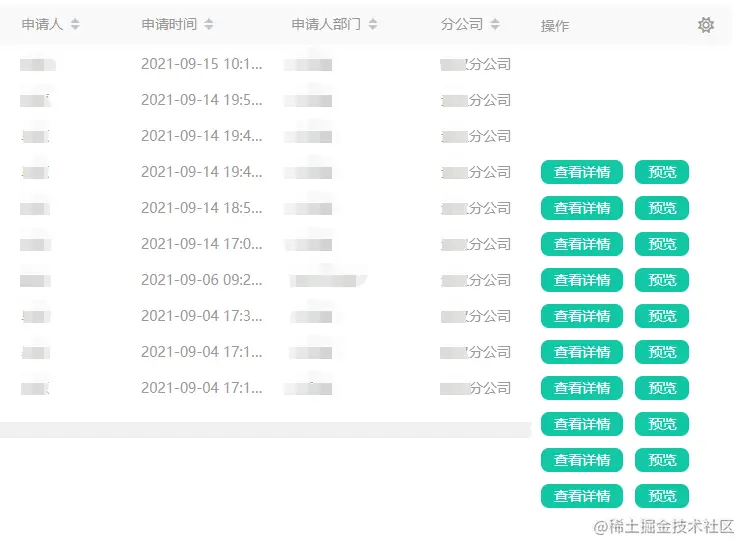Toggle the 申请时间 sort arrows
The width and height of the screenshot is (751, 552).
(x=208, y=24)
